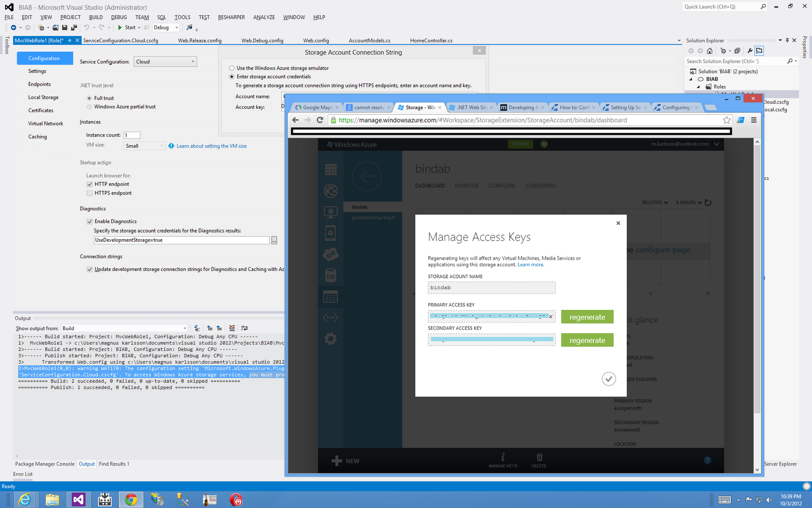Screen dimensions: 812x508
Task: Click the Chrome address bar URL
Action: click(483, 120)
